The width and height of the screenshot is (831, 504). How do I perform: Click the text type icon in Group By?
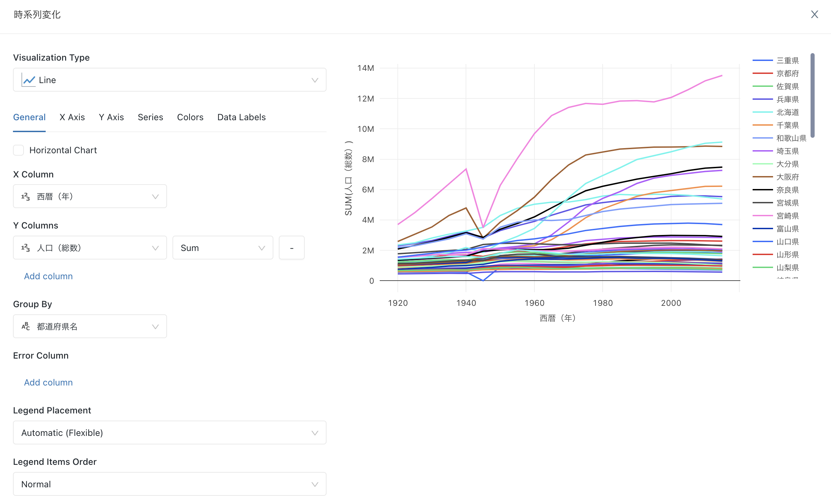pos(26,327)
